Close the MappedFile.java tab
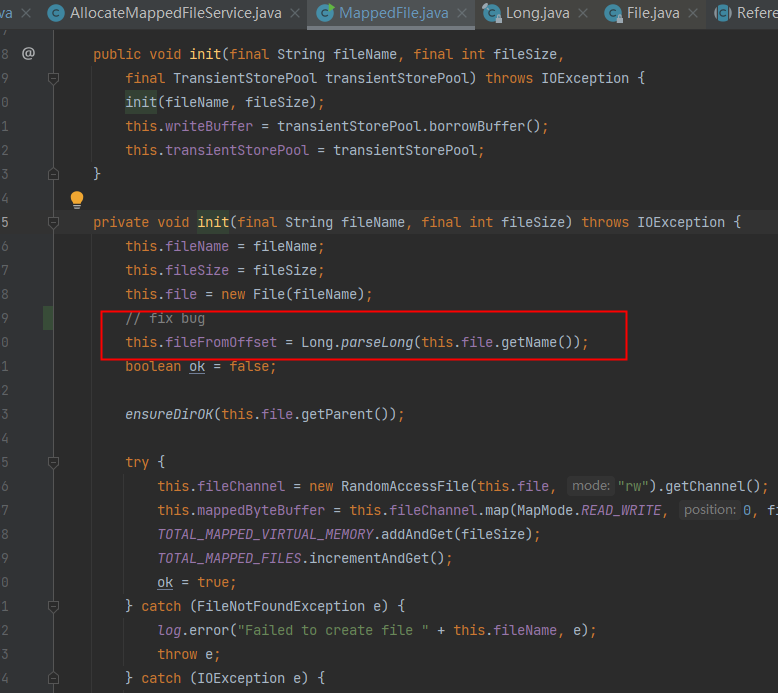 point(462,13)
